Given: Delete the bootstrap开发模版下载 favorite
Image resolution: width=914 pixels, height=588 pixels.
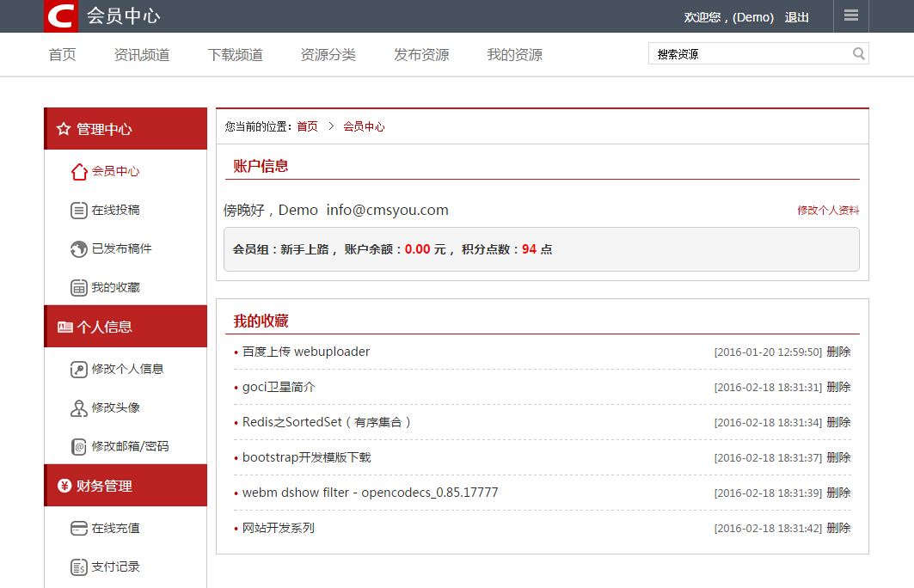Looking at the screenshot, I should 839,457.
